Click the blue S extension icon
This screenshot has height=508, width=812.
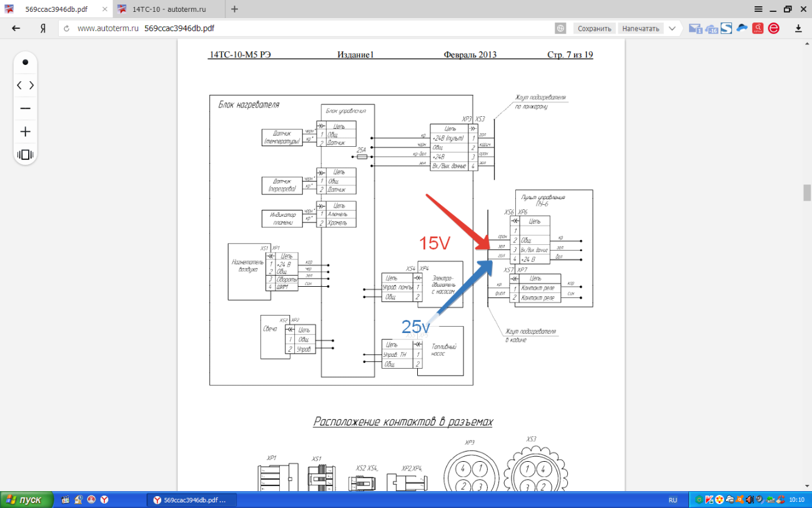pos(726,28)
